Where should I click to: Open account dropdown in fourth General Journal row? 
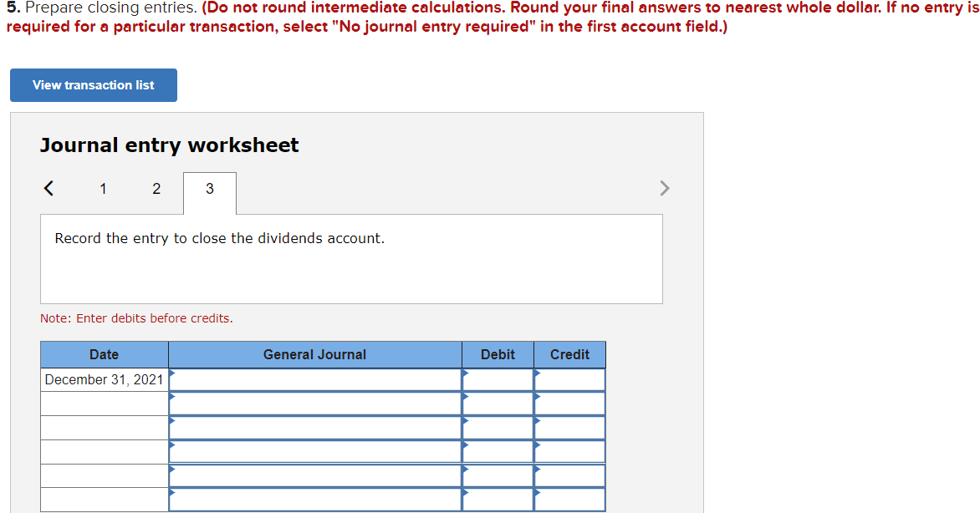[315, 451]
